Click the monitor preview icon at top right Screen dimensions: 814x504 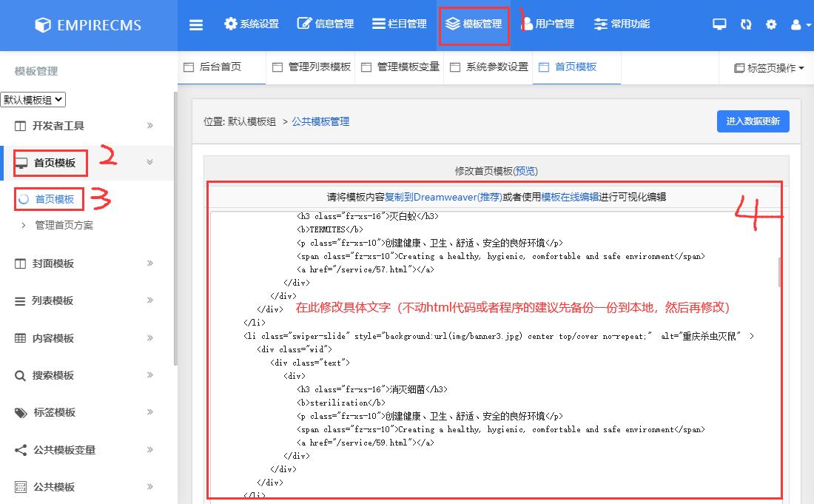point(719,24)
